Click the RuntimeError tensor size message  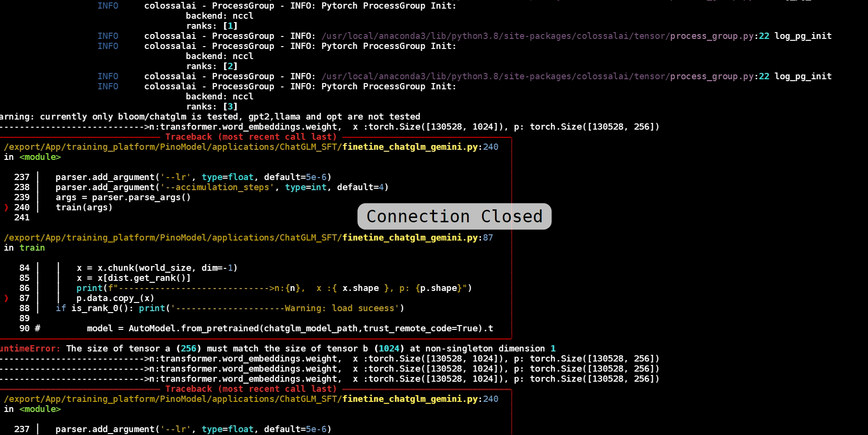279,348
